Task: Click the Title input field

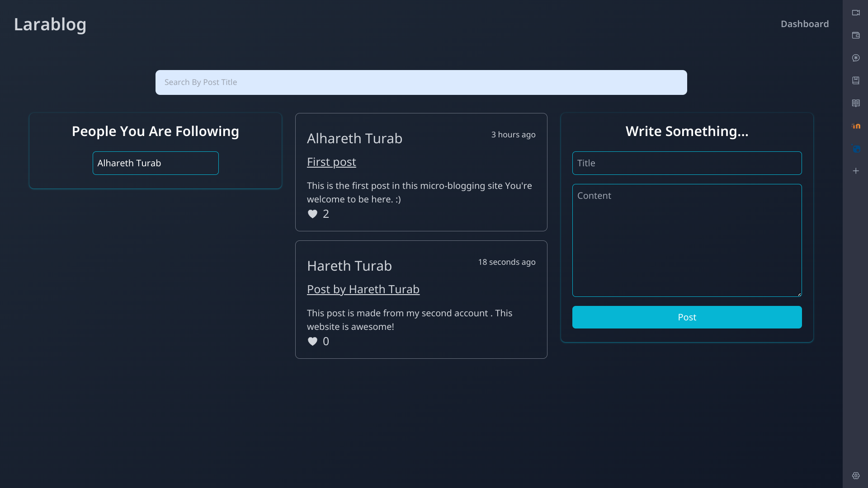Action: click(687, 163)
